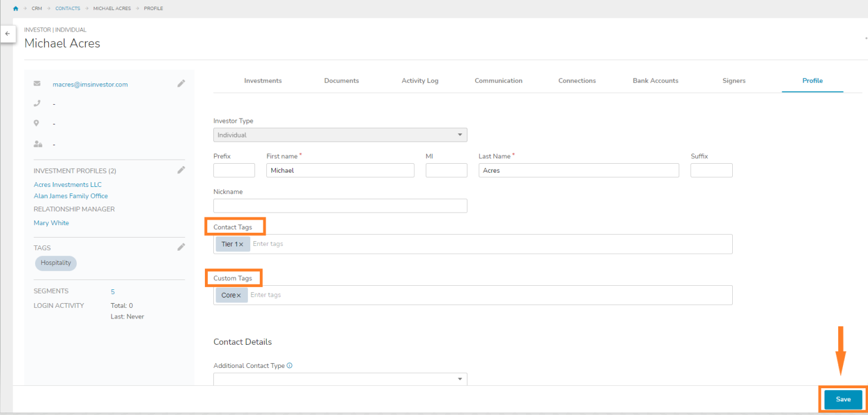Image resolution: width=868 pixels, height=415 pixels.
Task: Click the back arrow at top left
Action: [x=8, y=34]
